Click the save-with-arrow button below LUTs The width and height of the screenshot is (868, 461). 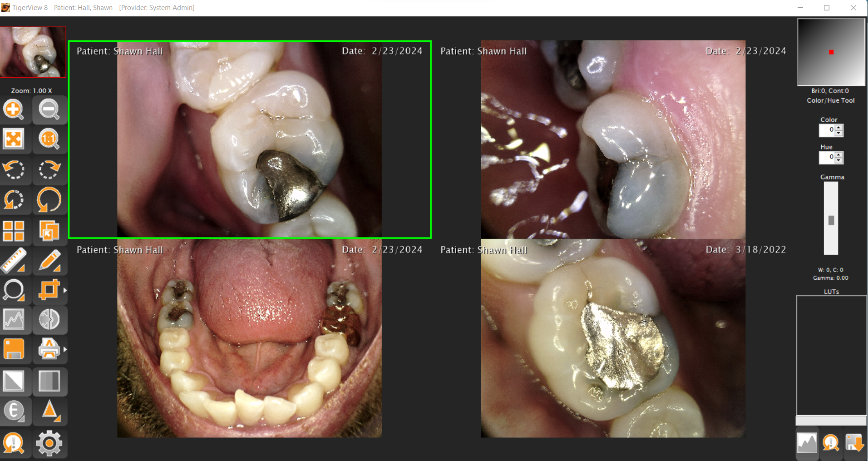pyautogui.click(x=854, y=443)
